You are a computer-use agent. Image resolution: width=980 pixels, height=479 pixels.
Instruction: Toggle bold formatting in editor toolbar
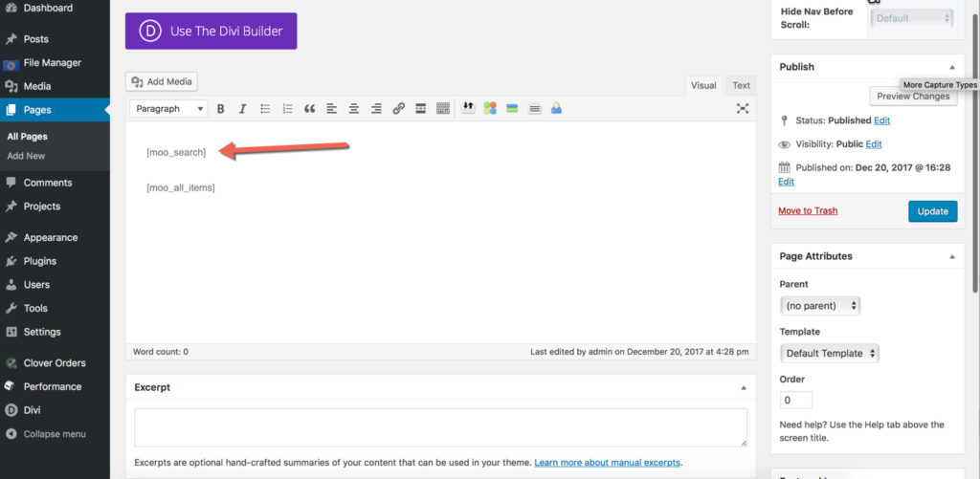(221, 109)
